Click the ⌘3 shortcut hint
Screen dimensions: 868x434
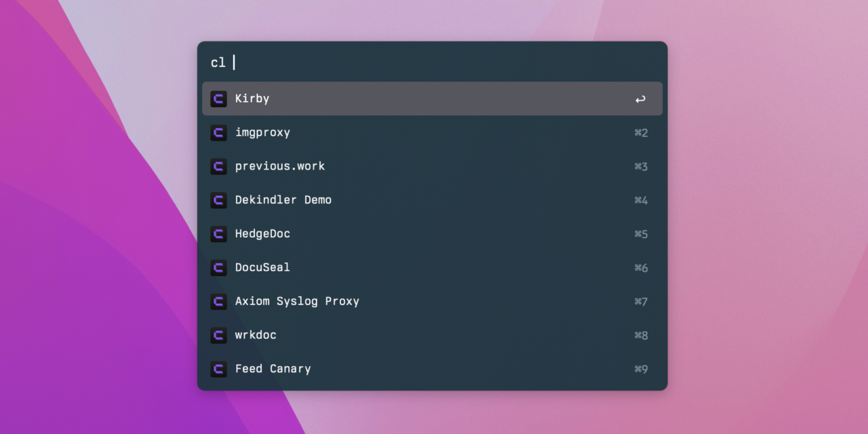pyautogui.click(x=641, y=167)
